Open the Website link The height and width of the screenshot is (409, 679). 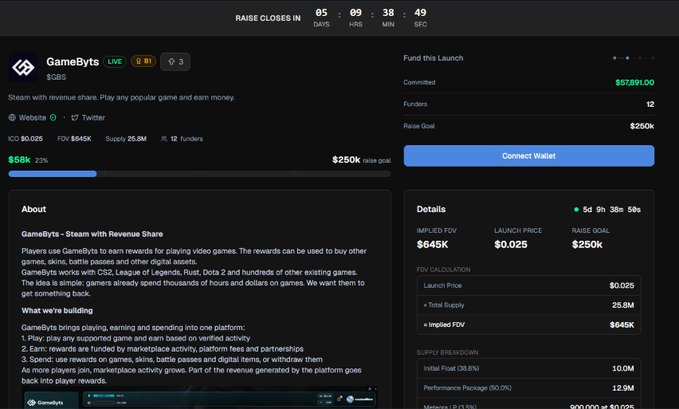[x=32, y=118]
